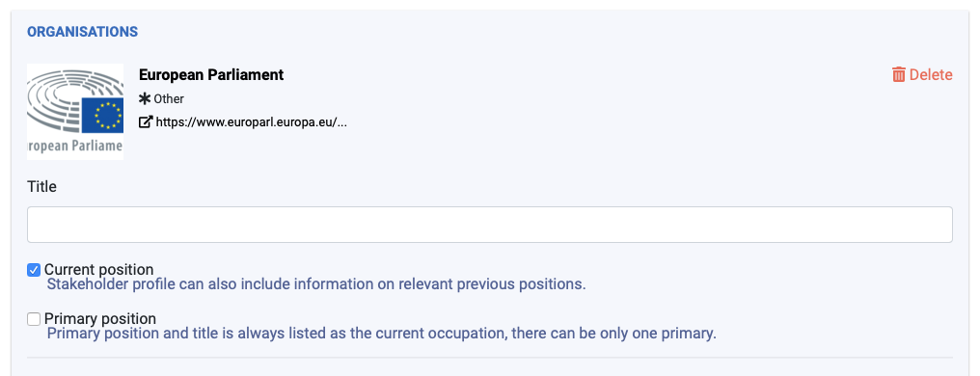
Task: Open the europarl.europa.eu website link
Action: click(251, 122)
